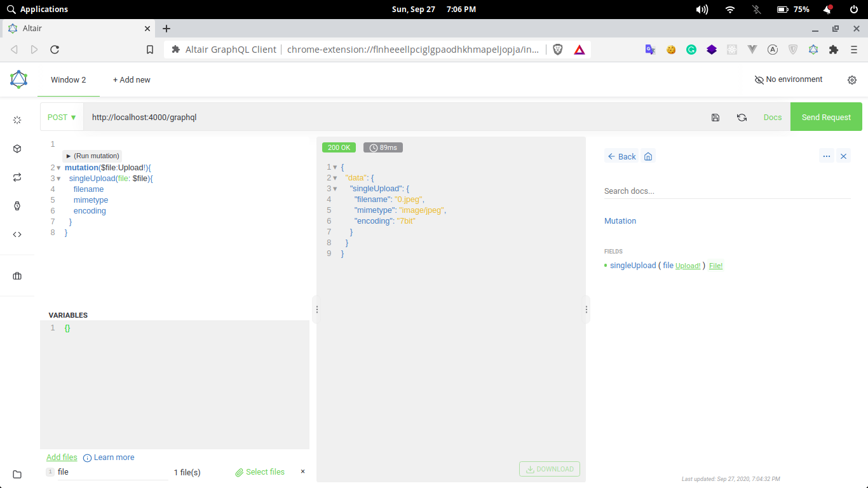Viewport: 868px width, 488px height.
Task: Switch to the Window 2 tab
Action: [68, 79]
